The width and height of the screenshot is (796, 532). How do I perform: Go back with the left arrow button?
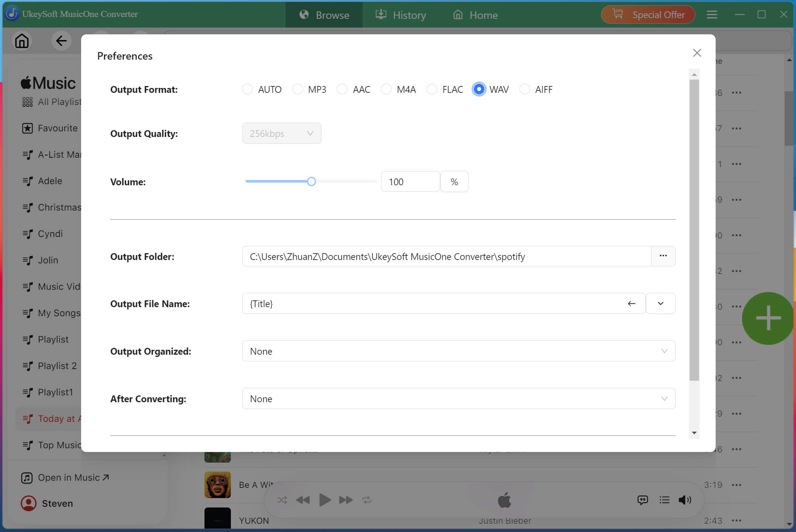point(61,41)
